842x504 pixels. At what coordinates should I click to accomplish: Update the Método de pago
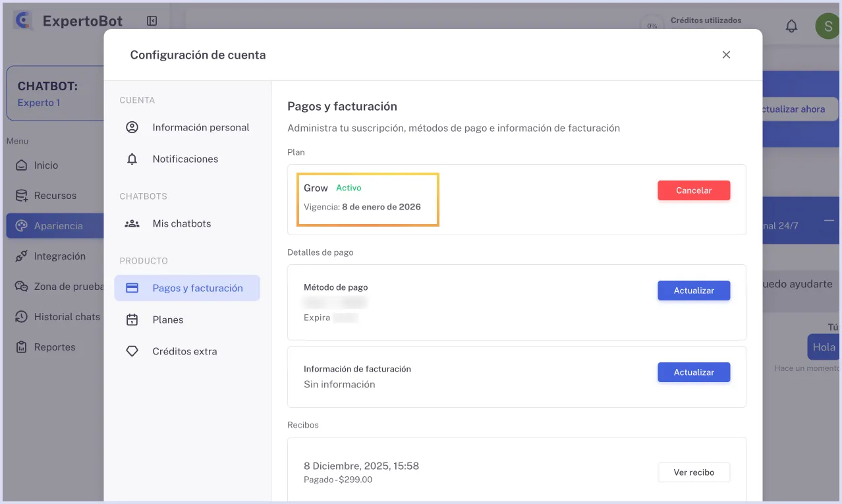(694, 291)
